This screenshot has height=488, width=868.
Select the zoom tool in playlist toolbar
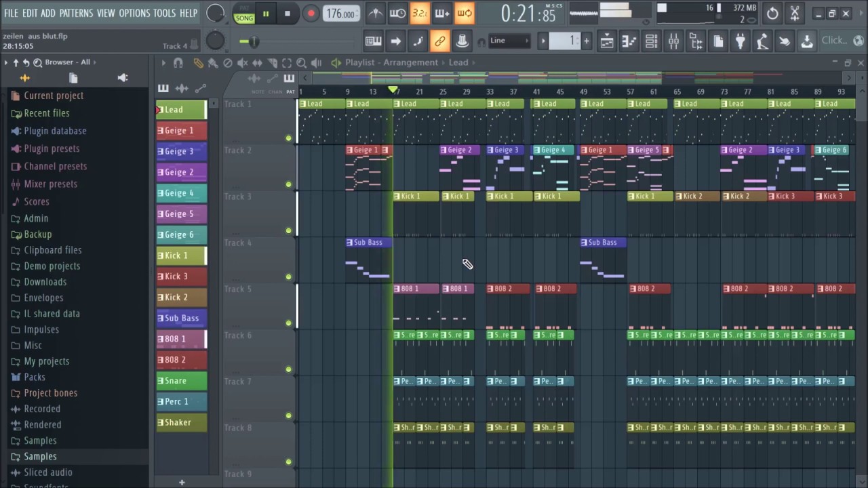point(301,62)
